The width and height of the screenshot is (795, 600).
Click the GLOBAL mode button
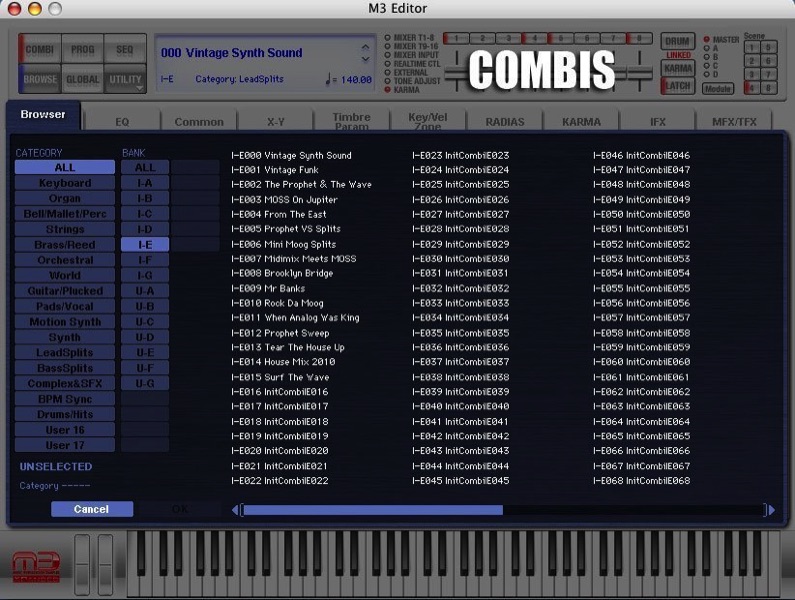(83, 79)
